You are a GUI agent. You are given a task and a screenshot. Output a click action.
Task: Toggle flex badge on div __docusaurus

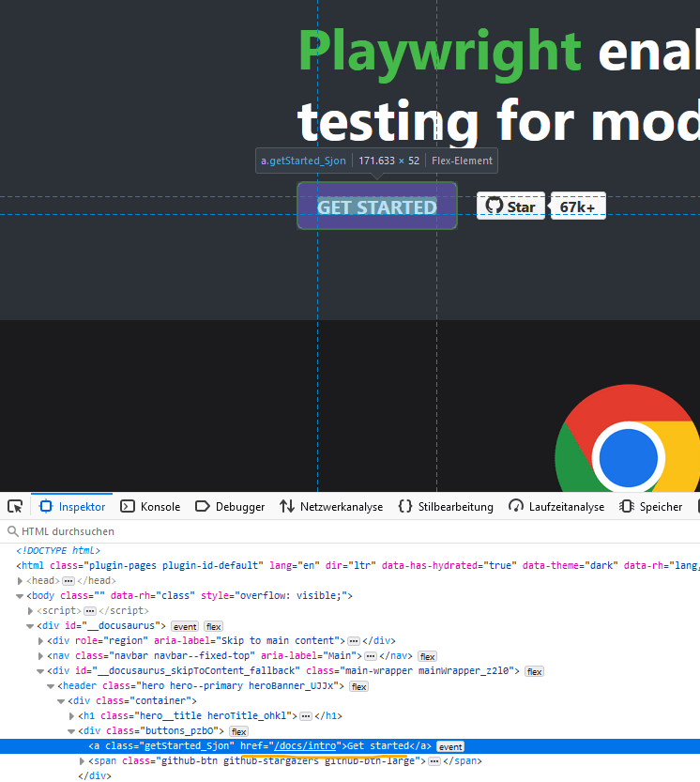click(x=214, y=626)
